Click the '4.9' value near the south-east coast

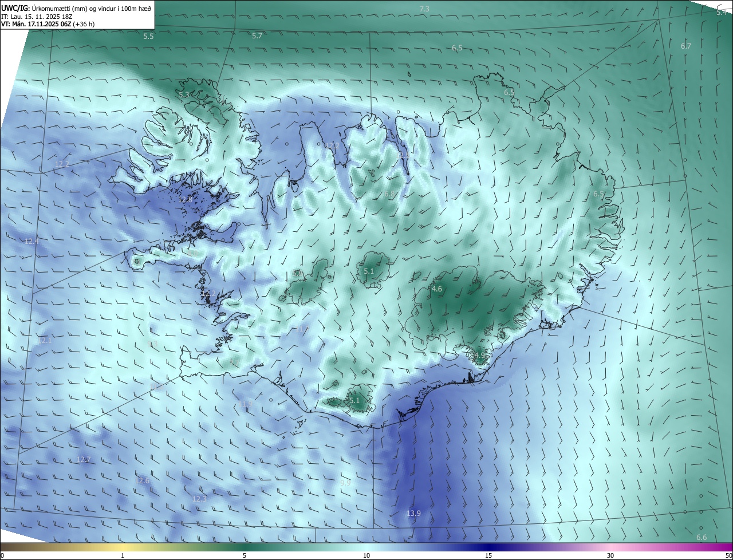point(480,355)
